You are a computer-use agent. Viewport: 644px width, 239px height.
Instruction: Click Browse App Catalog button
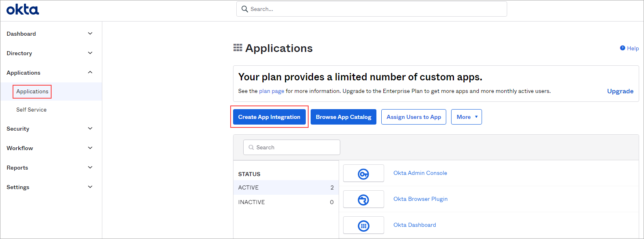[x=344, y=117]
